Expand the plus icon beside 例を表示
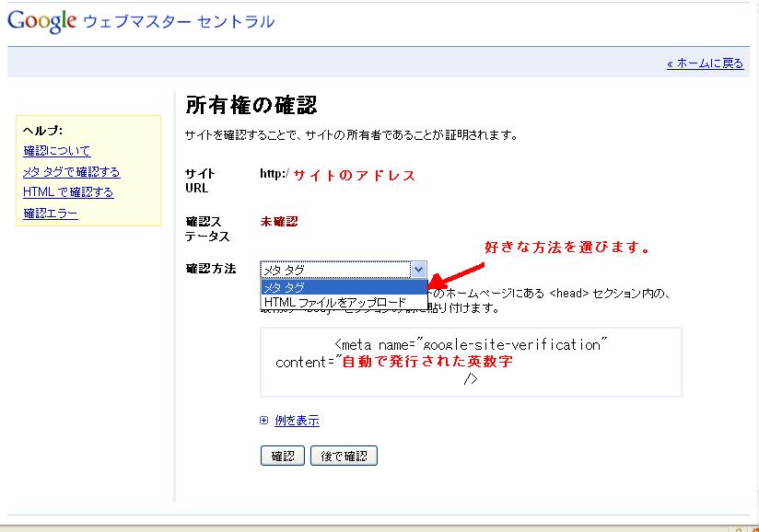This screenshot has width=759, height=532. pos(263,421)
